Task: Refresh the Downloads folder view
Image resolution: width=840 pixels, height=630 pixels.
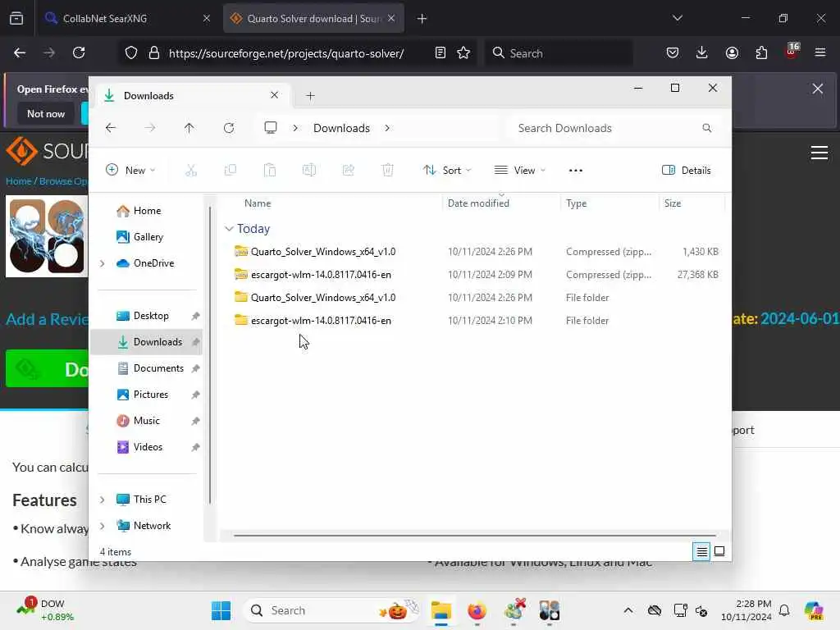Action: click(x=229, y=128)
